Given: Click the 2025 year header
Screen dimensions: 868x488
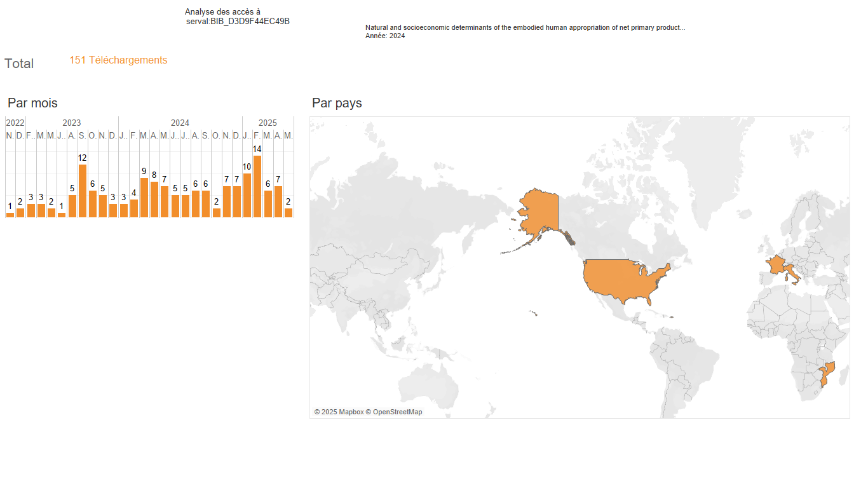Looking at the screenshot, I should tap(268, 123).
